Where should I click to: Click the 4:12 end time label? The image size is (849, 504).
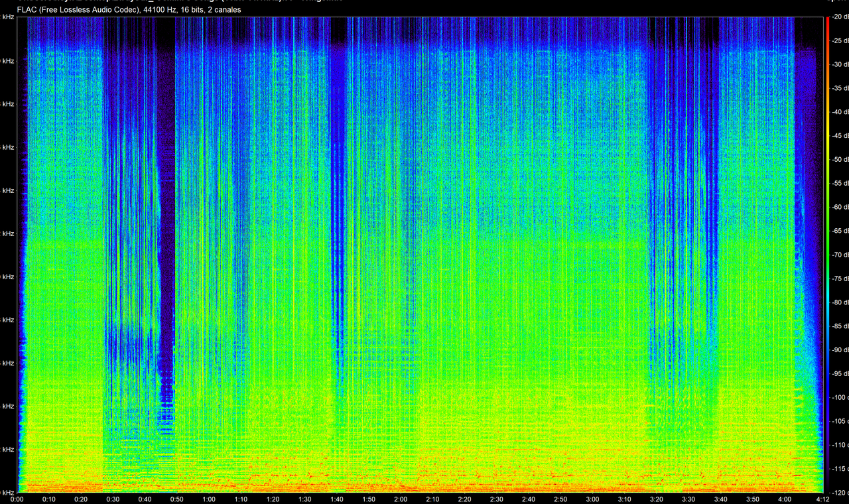coord(823,499)
